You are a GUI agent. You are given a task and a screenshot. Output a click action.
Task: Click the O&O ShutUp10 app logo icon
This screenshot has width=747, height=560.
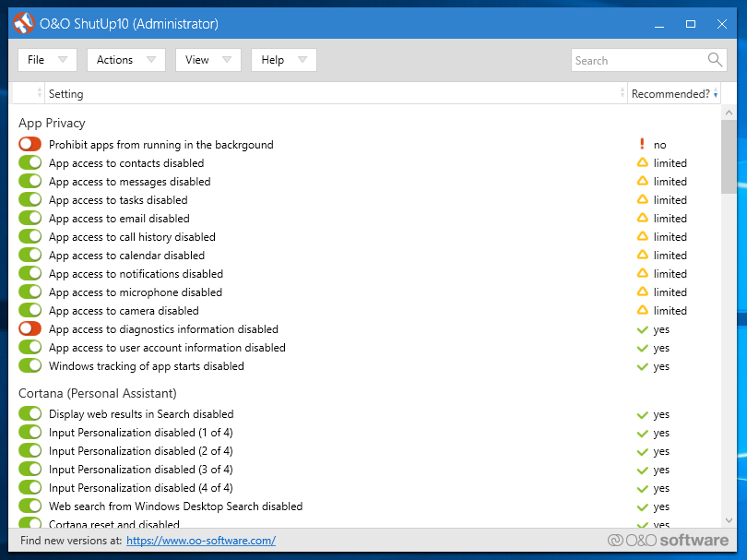pos(23,23)
